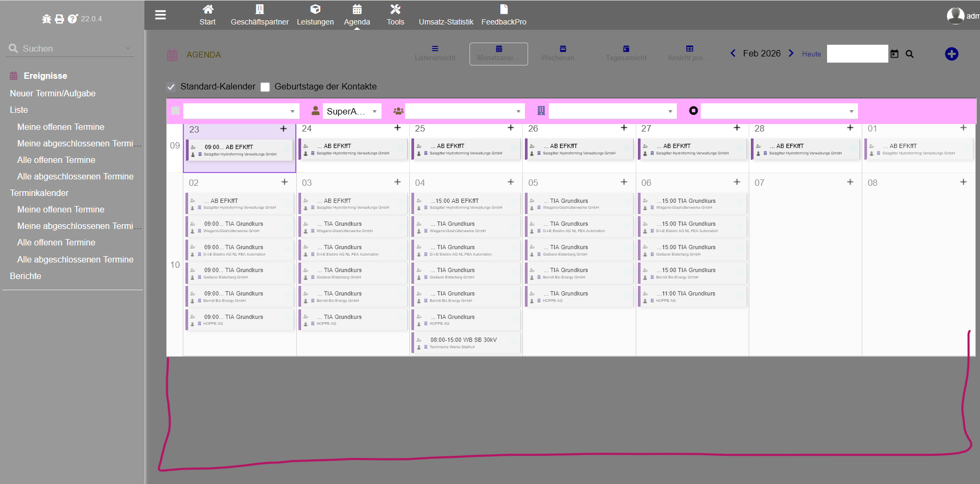Open Neuer Termin/Aufgabe in the sidebar
This screenshot has height=484, width=980.
pos(53,93)
